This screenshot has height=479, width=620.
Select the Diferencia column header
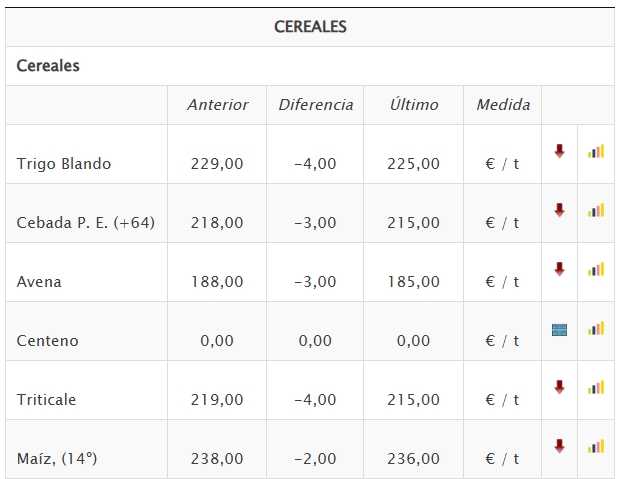point(315,105)
